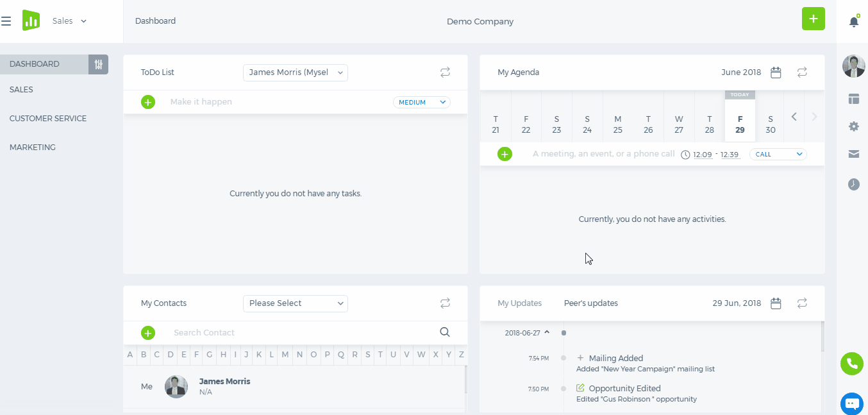The image size is (868, 415).
Task: Open the updates calendar date picker icon
Action: pyautogui.click(x=776, y=303)
